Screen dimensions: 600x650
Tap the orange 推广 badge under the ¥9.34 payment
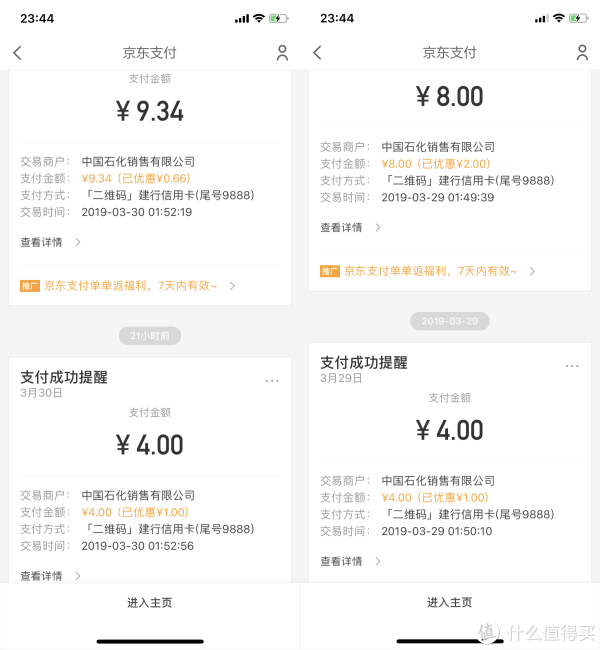tap(30, 286)
